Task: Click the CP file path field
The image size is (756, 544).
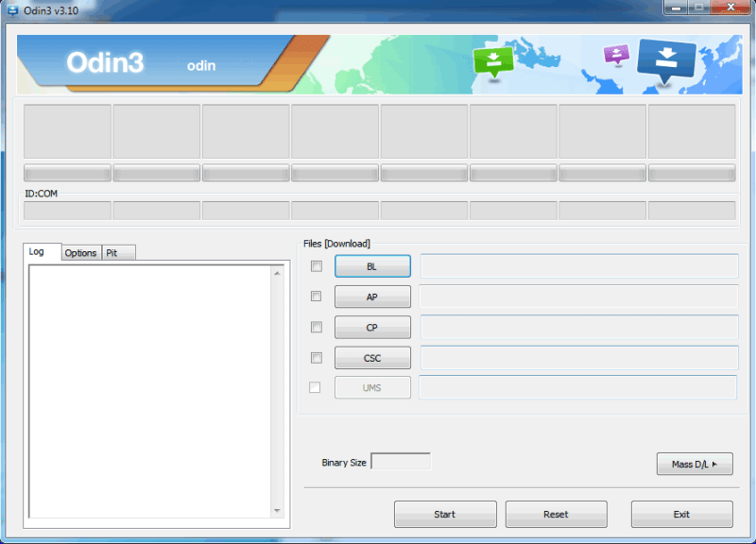Action: click(579, 327)
